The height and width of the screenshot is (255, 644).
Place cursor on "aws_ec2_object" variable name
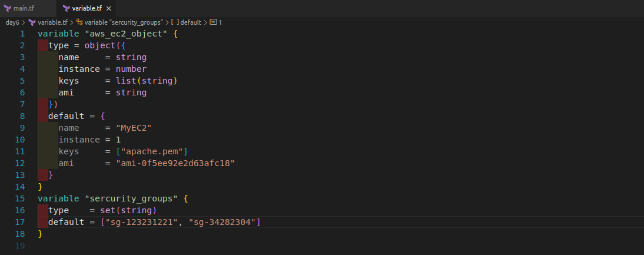126,34
